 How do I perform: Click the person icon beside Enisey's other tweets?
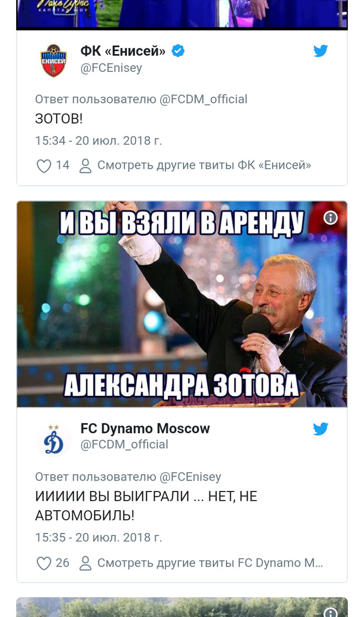pos(85,166)
